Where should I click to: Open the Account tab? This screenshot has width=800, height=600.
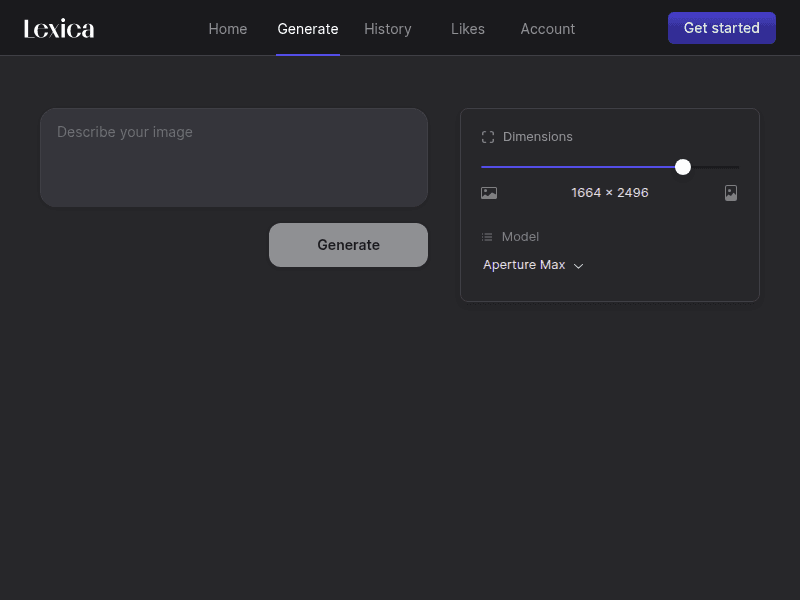coord(547,29)
